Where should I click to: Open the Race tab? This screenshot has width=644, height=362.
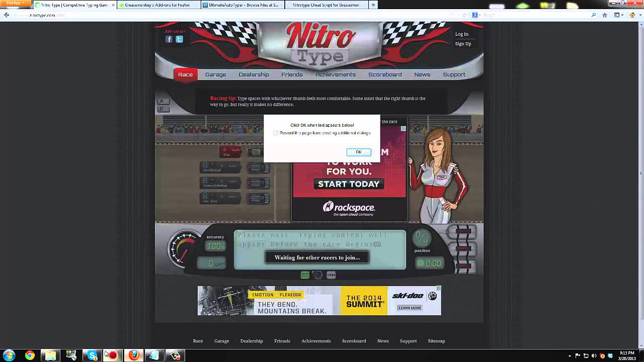tap(185, 74)
